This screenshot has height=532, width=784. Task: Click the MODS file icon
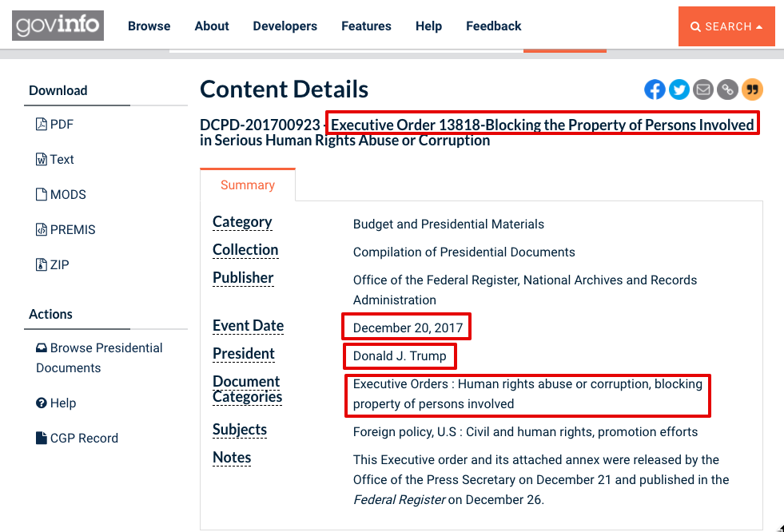(x=42, y=194)
